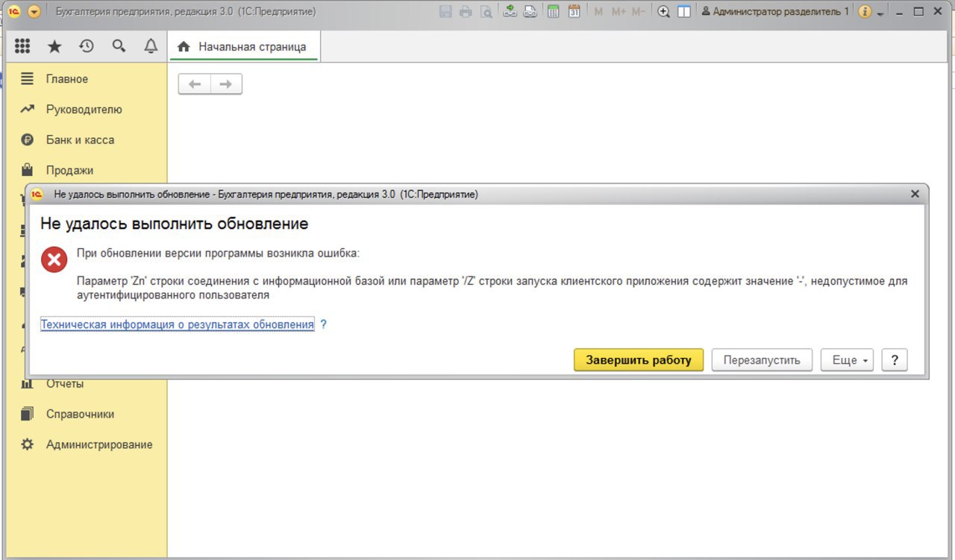Open the calendar icon
This screenshot has width=955, height=560.
[x=574, y=12]
